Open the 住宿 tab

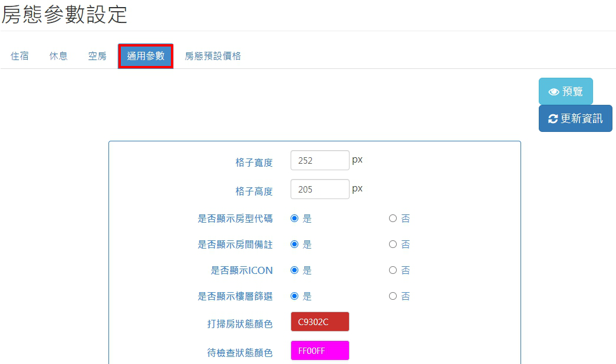tap(19, 57)
